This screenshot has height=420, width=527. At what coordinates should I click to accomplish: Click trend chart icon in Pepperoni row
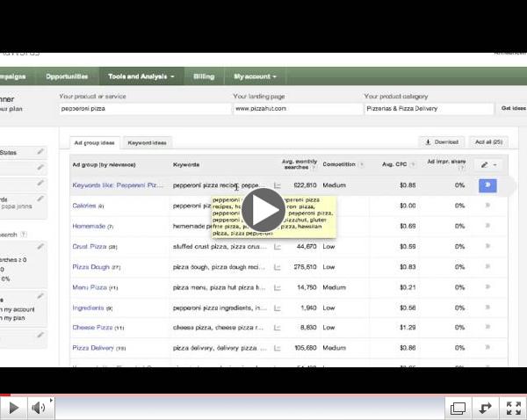tap(277, 185)
